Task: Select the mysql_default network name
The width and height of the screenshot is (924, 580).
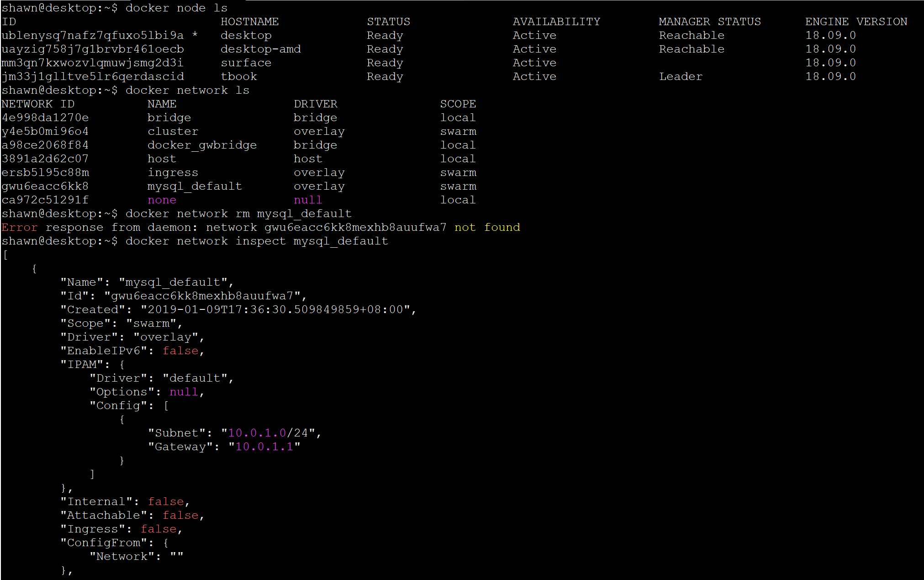Action: point(195,186)
